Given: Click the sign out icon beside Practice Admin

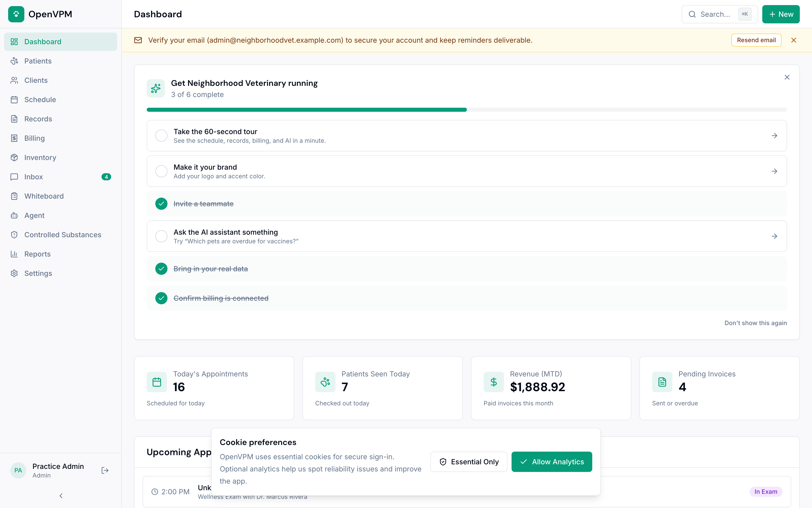Looking at the screenshot, I should (105, 470).
